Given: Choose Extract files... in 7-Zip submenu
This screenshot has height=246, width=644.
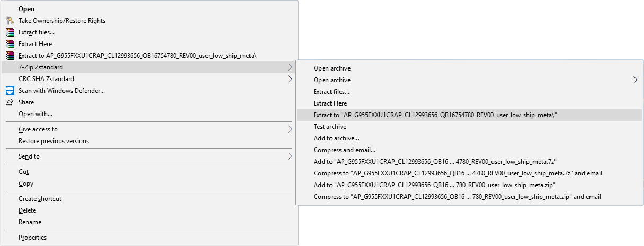Looking at the screenshot, I should 469,92.
